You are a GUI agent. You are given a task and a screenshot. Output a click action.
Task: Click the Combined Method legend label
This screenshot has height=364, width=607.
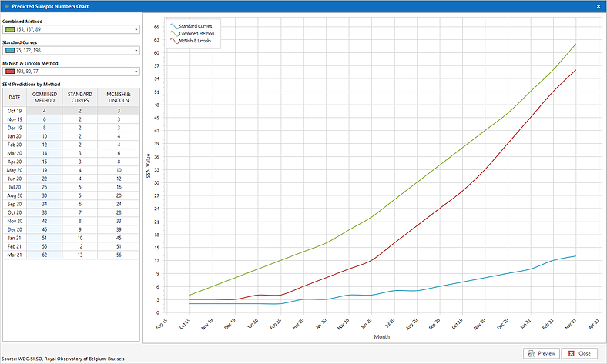click(196, 34)
